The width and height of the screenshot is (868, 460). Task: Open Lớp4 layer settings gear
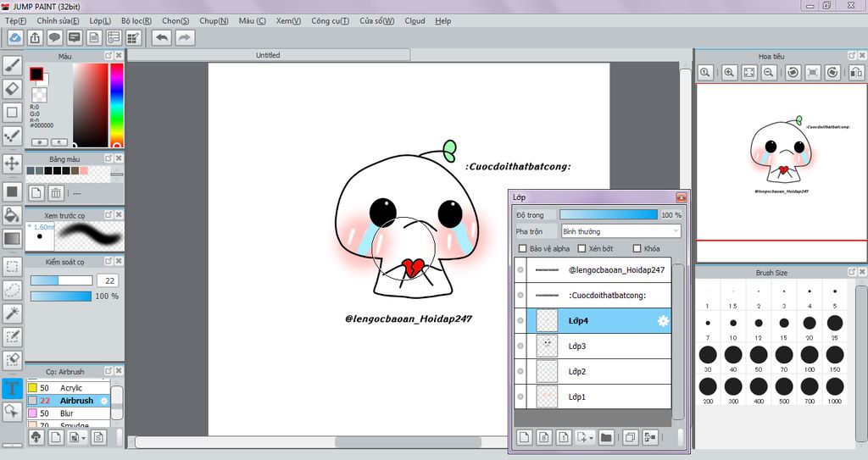point(663,320)
